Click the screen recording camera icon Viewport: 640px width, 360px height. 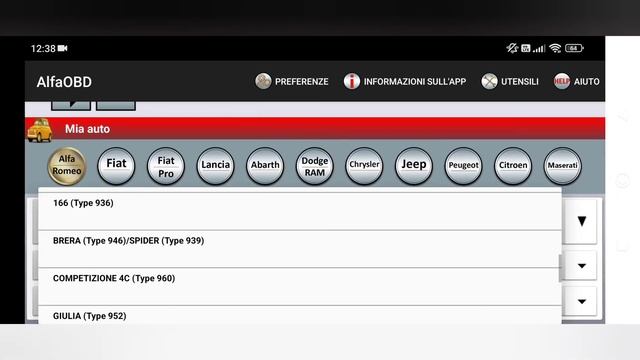[x=62, y=48]
